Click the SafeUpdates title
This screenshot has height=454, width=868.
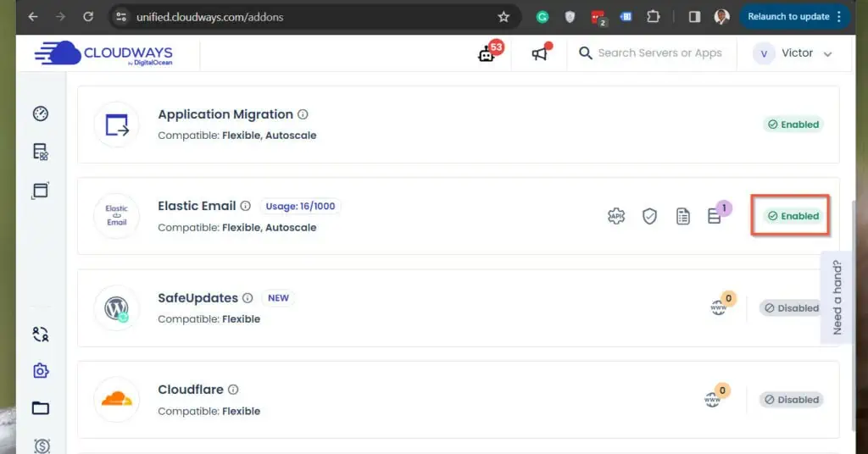pyautogui.click(x=198, y=298)
